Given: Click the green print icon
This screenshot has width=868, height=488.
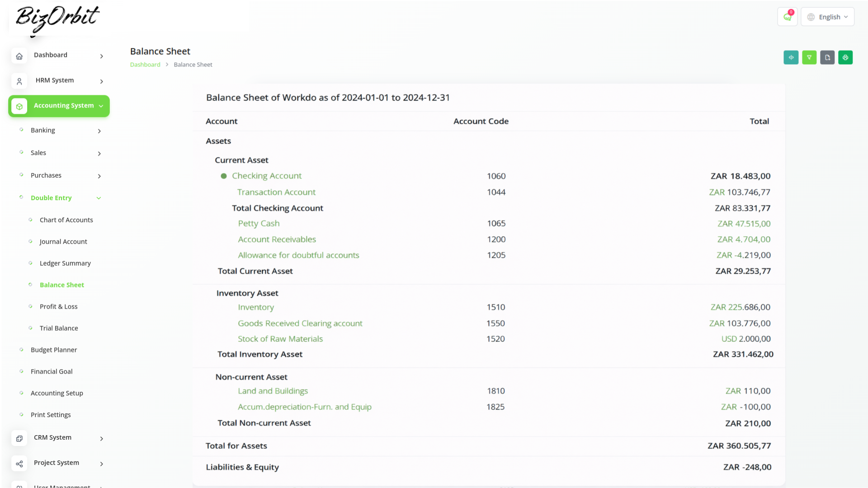Looking at the screenshot, I should (845, 57).
